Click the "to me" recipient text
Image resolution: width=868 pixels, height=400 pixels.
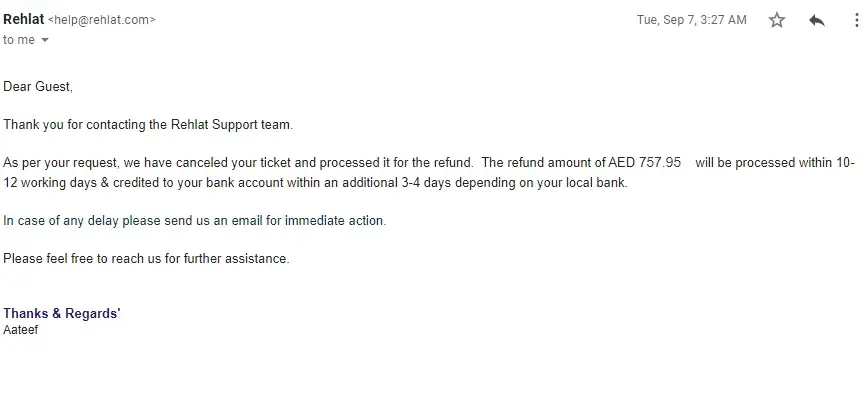coord(18,40)
